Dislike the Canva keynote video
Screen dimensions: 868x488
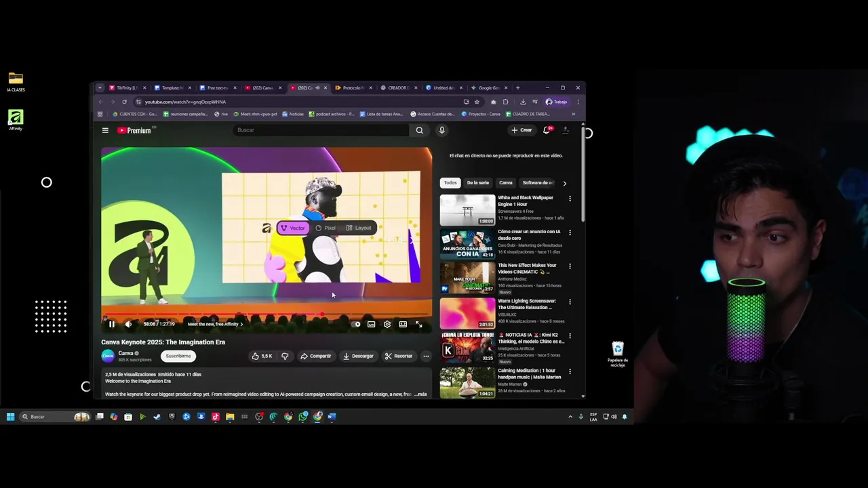(x=285, y=356)
